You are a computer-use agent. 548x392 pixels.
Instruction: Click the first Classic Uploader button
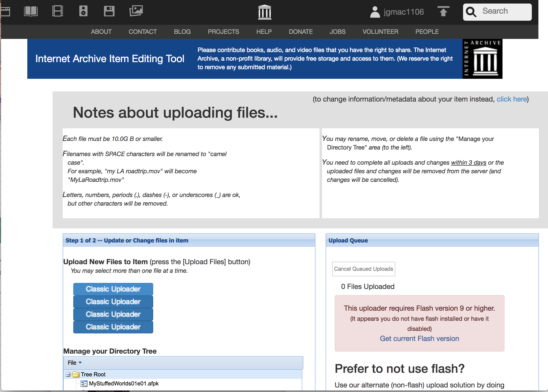coord(113,289)
